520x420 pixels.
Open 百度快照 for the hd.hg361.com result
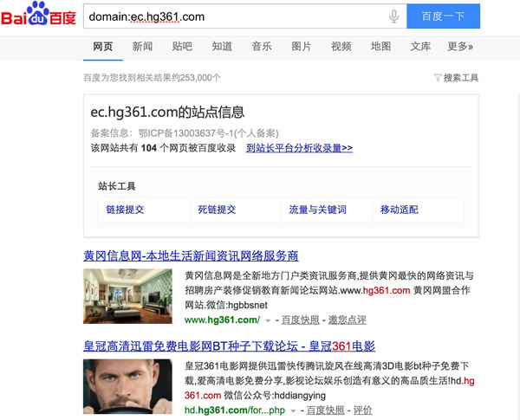click(325, 410)
